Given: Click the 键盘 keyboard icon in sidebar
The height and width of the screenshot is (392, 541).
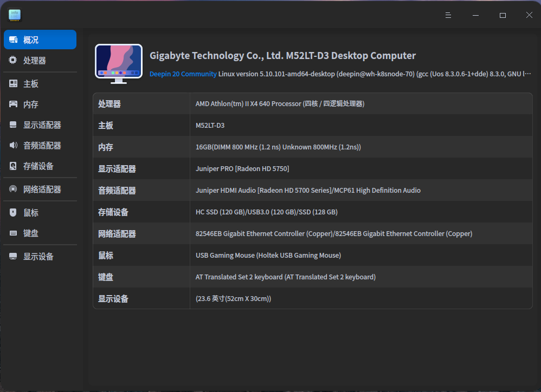Looking at the screenshot, I should (13, 233).
